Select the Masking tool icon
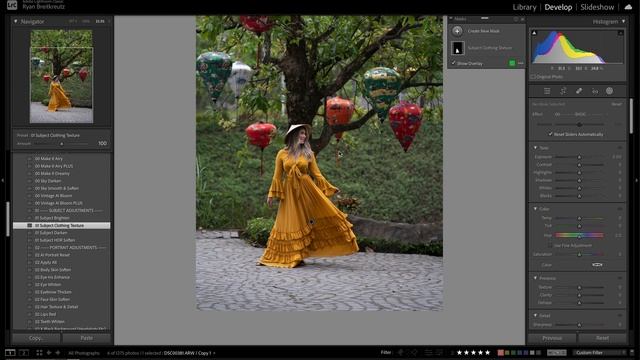The width and height of the screenshot is (640, 360). click(x=609, y=91)
